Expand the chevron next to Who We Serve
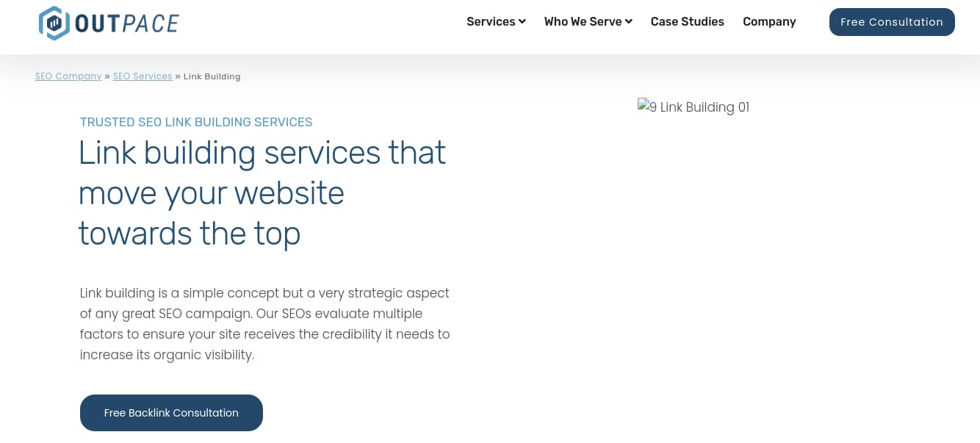The height and width of the screenshot is (443, 980). pyautogui.click(x=629, y=21)
